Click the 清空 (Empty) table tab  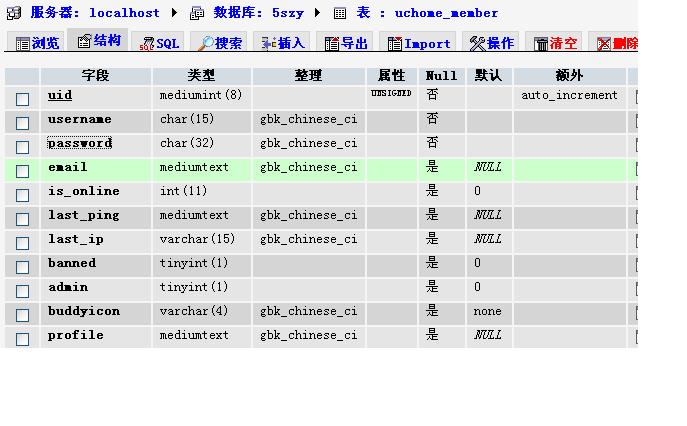point(554,43)
